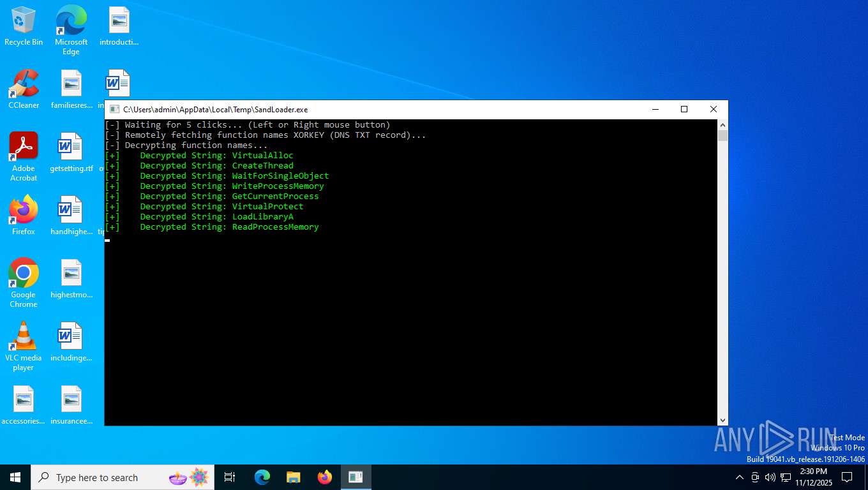
Task: Select the insurancee... image file
Action: pyautogui.click(x=71, y=405)
